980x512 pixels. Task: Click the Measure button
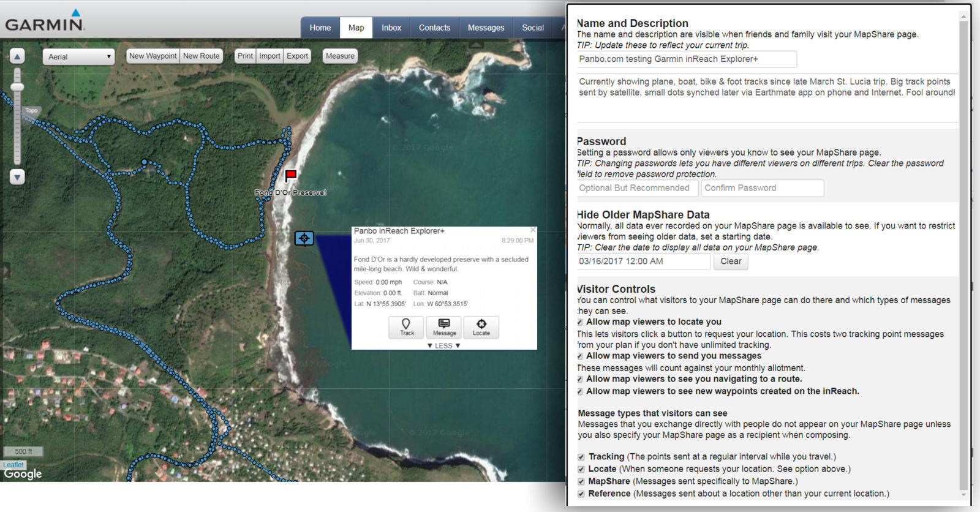click(x=340, y=56)
